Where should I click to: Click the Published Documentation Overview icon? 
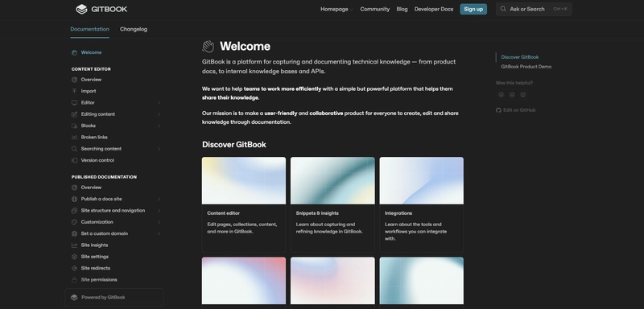(x=74, y=187)
